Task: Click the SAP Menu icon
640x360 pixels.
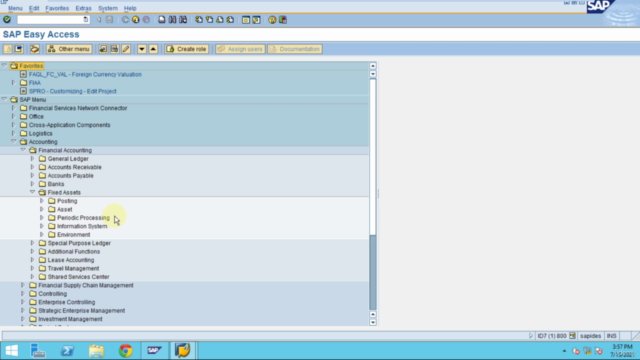Action: 18,49
